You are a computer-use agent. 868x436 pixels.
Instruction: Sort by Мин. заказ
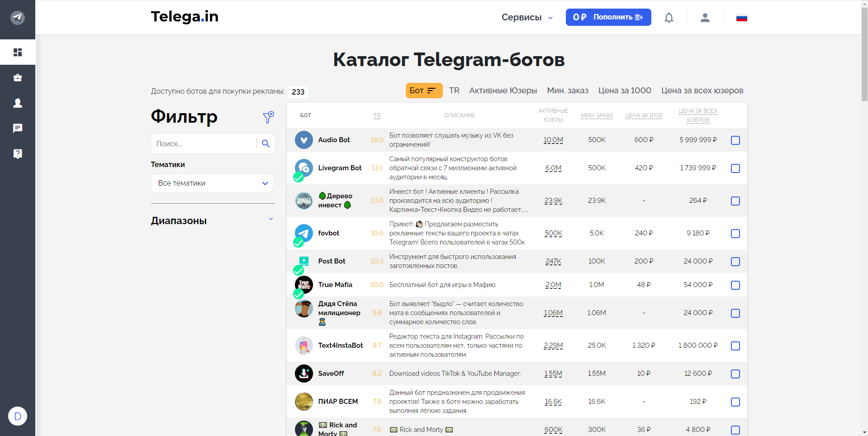point(568,91)
